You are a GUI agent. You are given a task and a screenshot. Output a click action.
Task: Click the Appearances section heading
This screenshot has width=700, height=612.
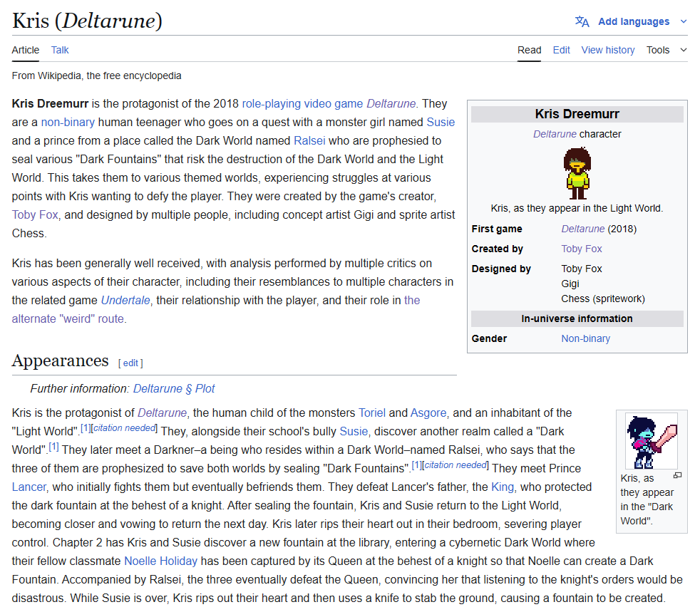[x=61, y=361]
